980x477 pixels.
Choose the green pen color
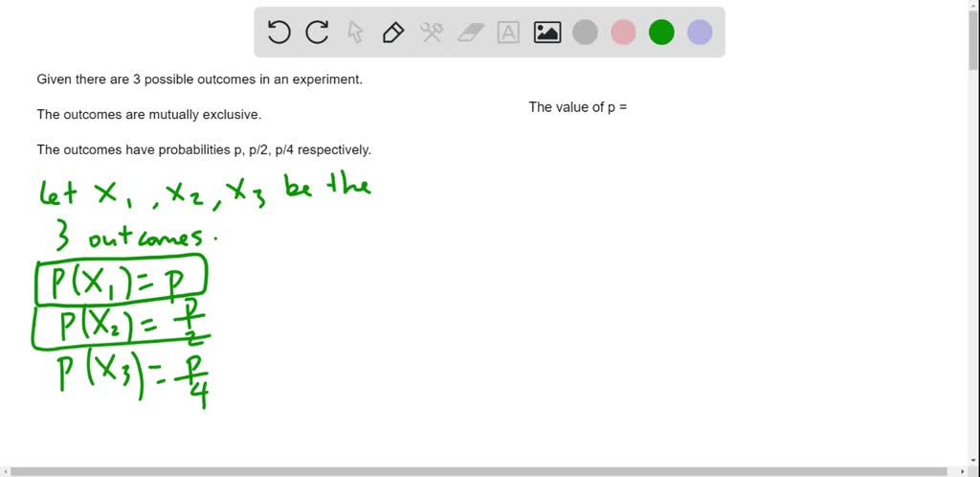coord(661,32)
